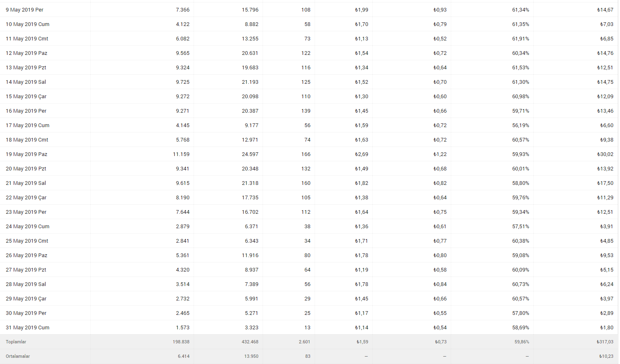The width and height of the screenshot is (620, 364).
Task: Click the total 198.838 cell
Action: coord(181,342)
